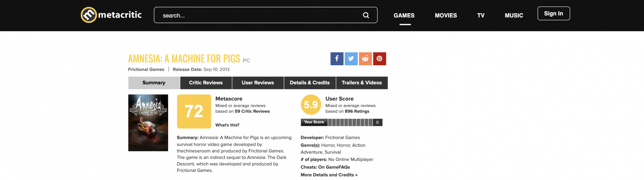Viewport: 644px width, 180px height.
Task: Click the PC platform label
Action: coord(246,60)
